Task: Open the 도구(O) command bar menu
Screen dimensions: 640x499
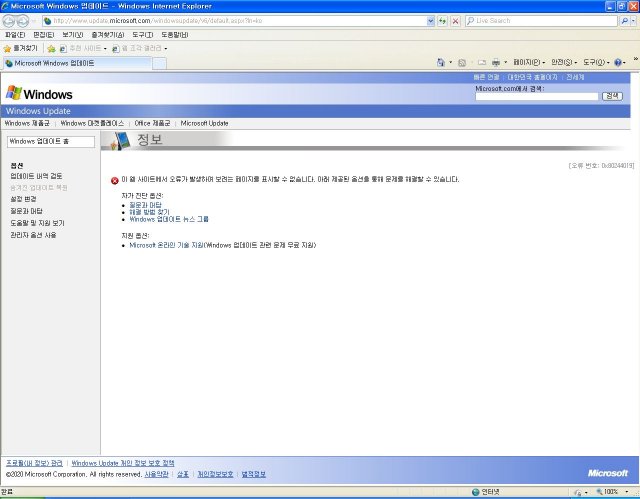Action: pyautogui.click(x=596, y=62)
